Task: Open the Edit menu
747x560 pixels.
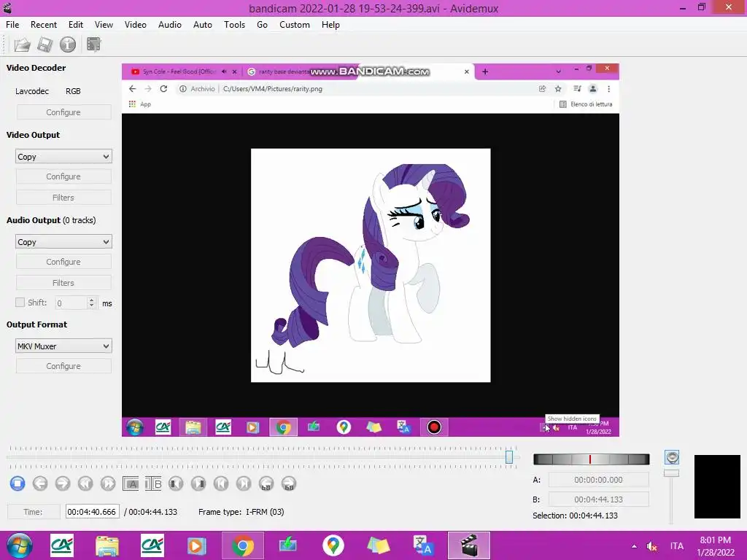Action: tap(75, 25)
